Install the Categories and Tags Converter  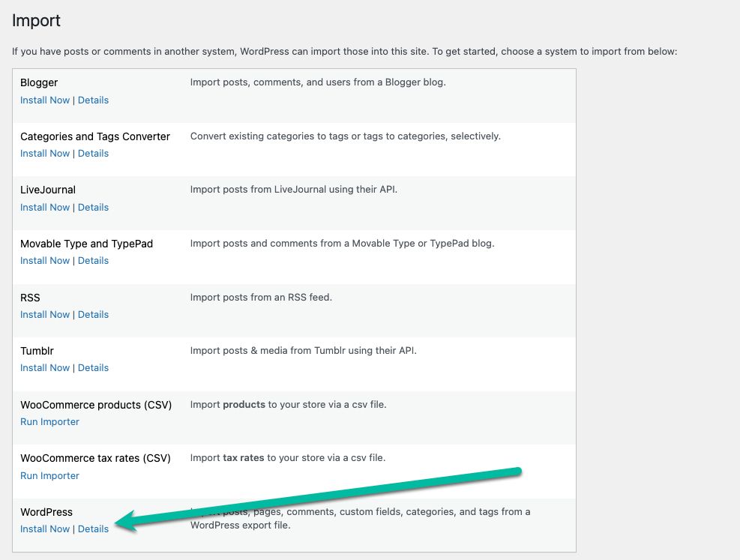(x=45, y=153)
